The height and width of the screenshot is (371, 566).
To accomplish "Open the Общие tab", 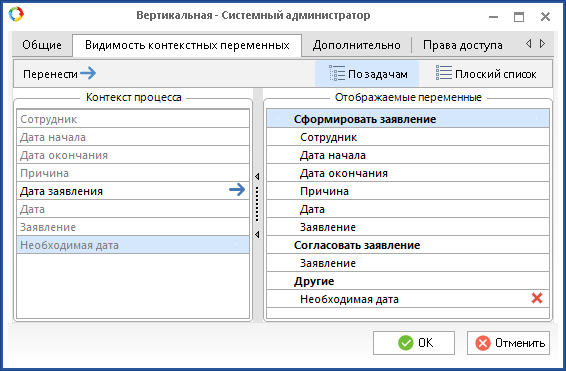I will click(x=42, y=45).
